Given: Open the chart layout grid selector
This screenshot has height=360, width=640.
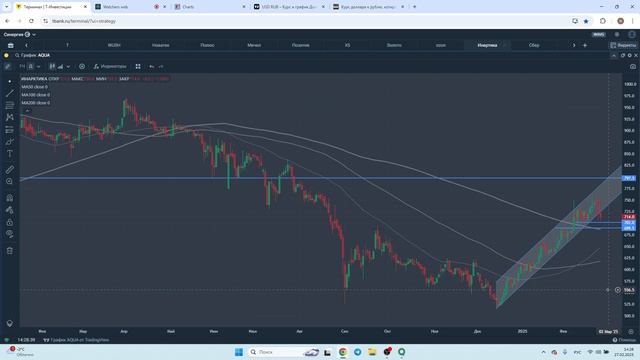Looking at the screenshot, I should click(x=138, y=66).
